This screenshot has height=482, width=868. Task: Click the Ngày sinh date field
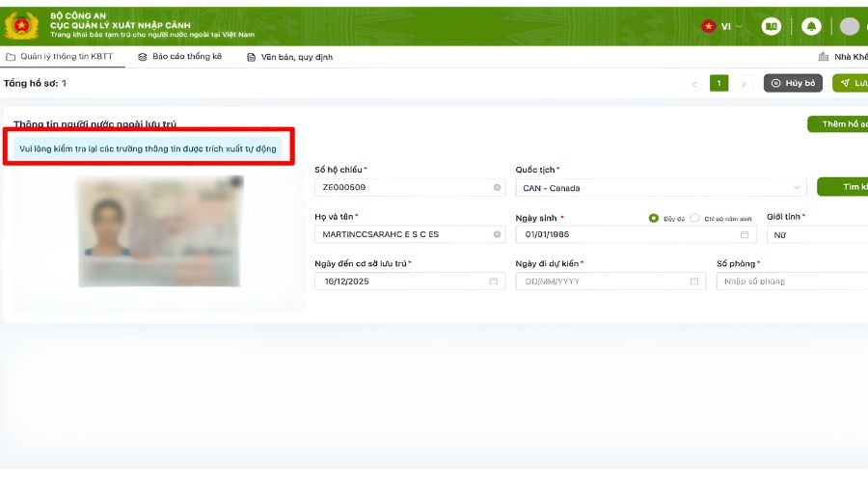[x=636, y=234]
